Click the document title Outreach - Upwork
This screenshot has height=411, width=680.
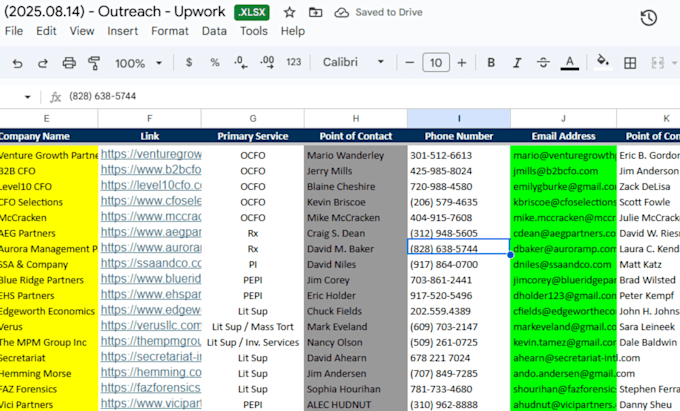(x=115, y=12)
